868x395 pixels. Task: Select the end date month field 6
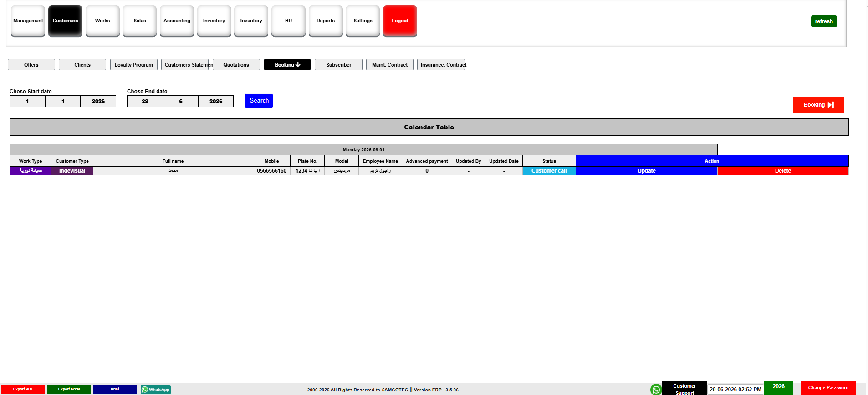pos(181,101)
